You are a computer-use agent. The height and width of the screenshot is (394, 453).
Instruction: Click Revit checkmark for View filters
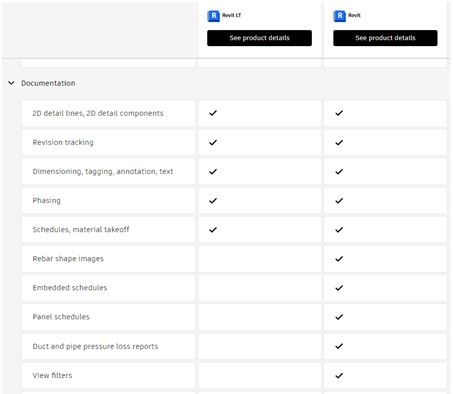click(339, 375)
